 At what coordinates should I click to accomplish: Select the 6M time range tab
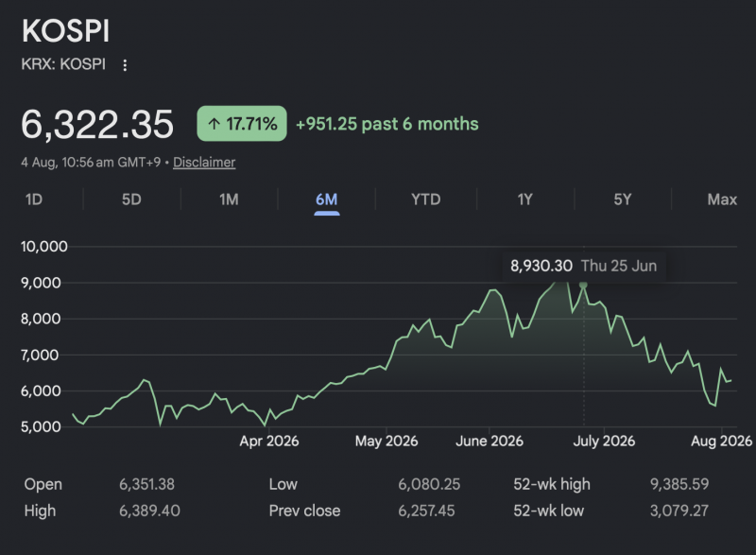click(326, 199)
